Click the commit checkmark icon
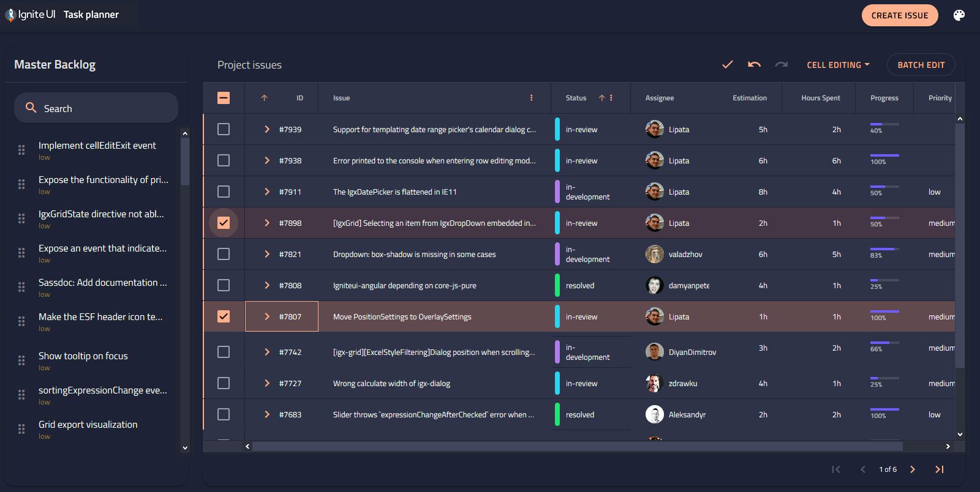This screenshot has height=492, width=980. (728, 64)
